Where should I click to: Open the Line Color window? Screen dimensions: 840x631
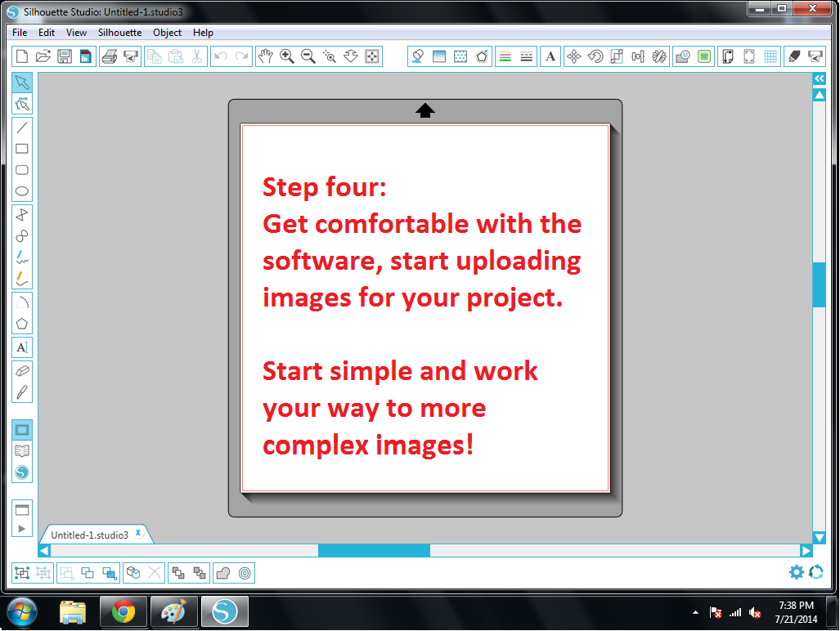click(505, 56)
